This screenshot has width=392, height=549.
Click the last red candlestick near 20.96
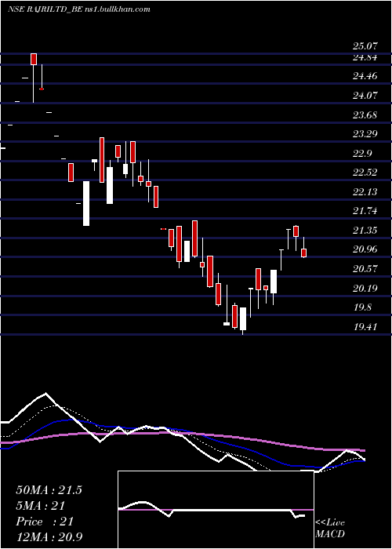[x=304, y=253]
